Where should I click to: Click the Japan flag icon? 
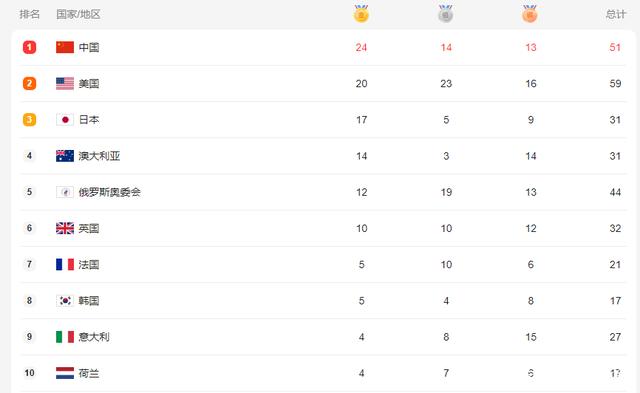[65, 120]
